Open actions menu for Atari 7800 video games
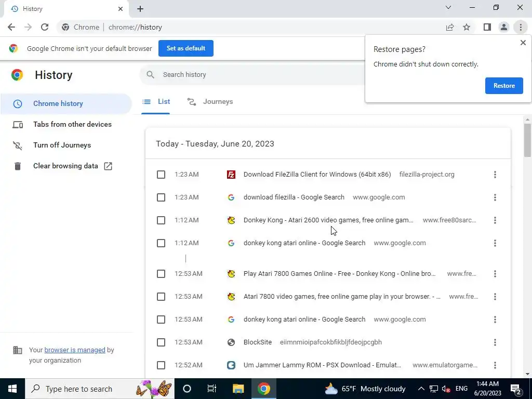The width and height of the screenshot is (532, 399). (x=495, y=297)
